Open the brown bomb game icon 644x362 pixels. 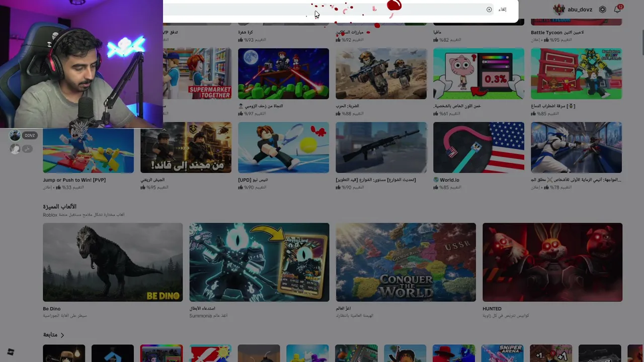pos(259,353)
